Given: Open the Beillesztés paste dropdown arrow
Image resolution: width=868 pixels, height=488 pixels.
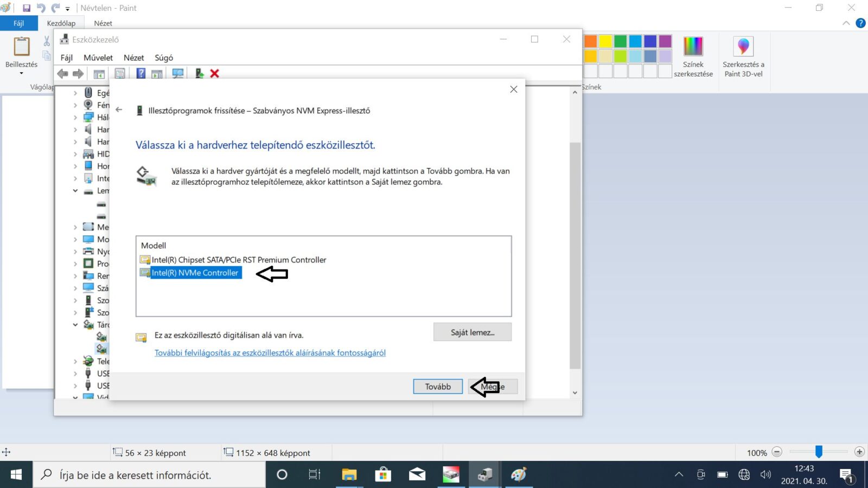Looking at the screenshot, I should (21, 73).
